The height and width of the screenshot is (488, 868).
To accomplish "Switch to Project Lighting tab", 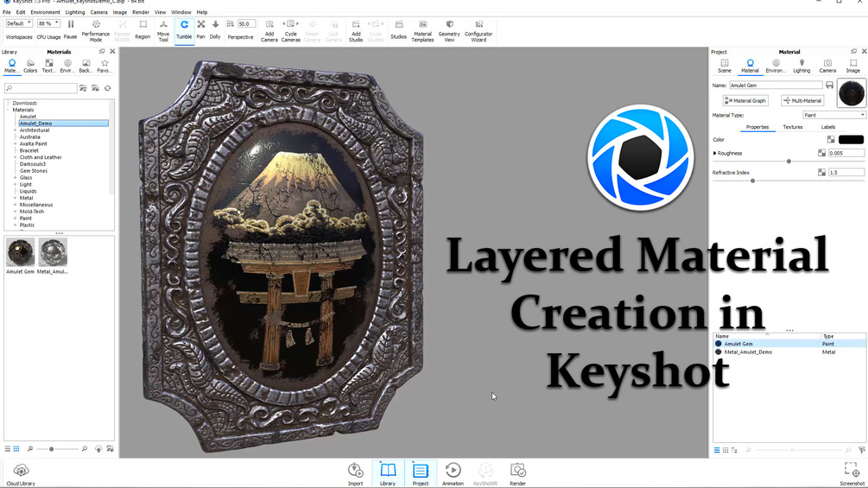I will 801,66.
